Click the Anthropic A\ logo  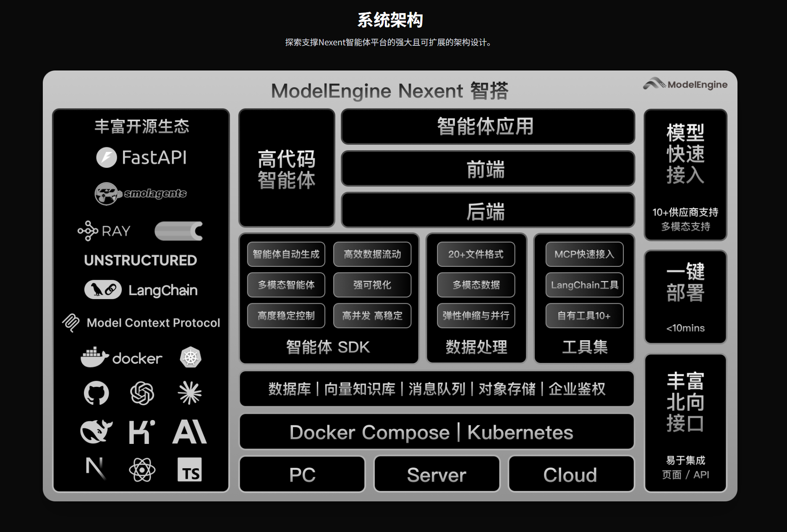[190, 432]
